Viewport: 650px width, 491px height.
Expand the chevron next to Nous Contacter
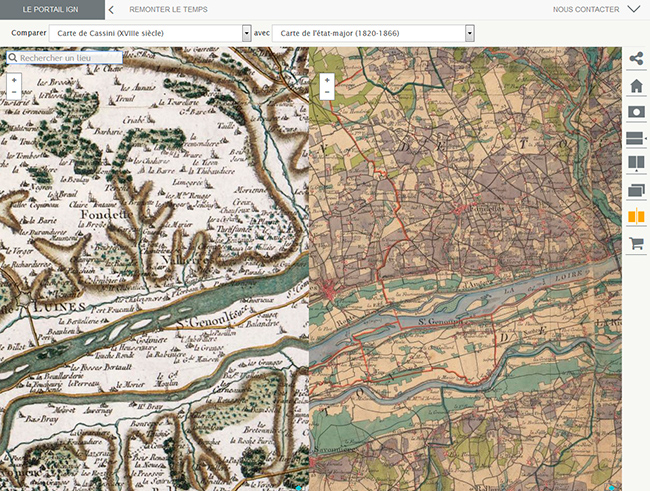click(634, 9)
